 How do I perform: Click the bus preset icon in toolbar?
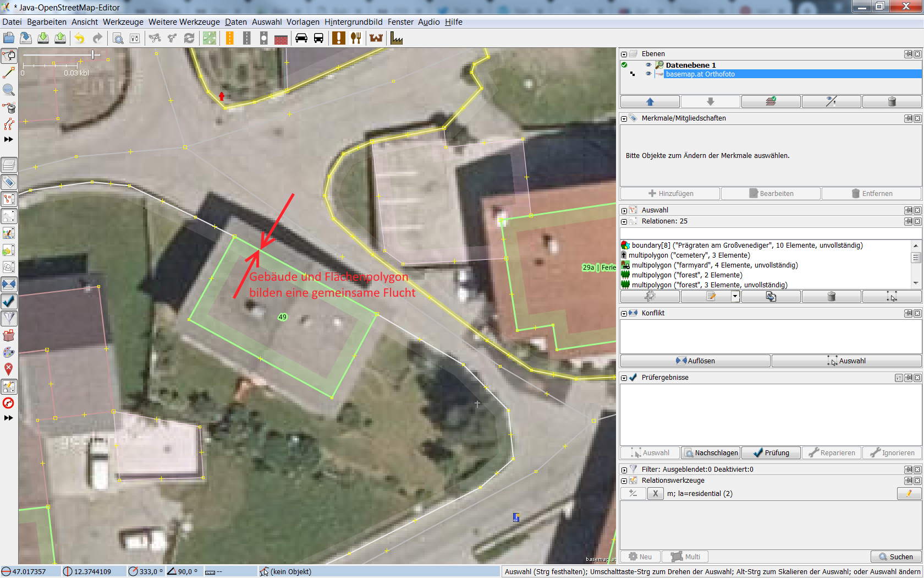click(x=318, y=38)
